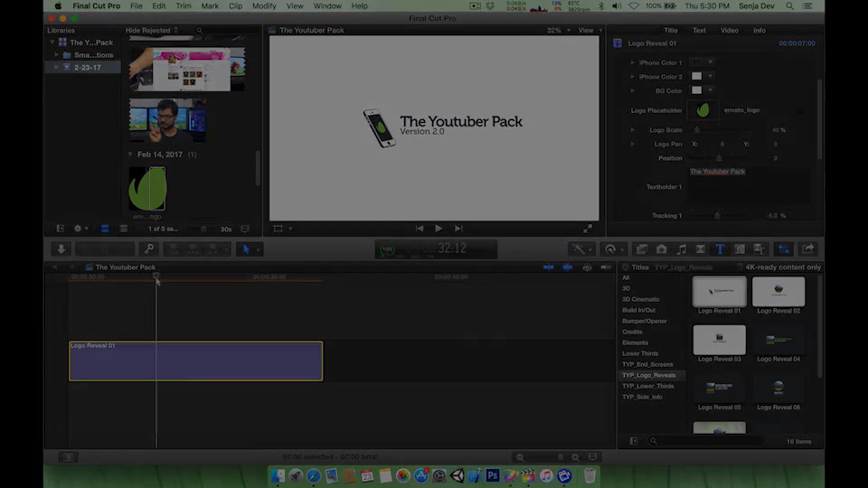Toggle the timeline index button
The height and width of the screenshot is (488, 868).
tap(68, 457)
